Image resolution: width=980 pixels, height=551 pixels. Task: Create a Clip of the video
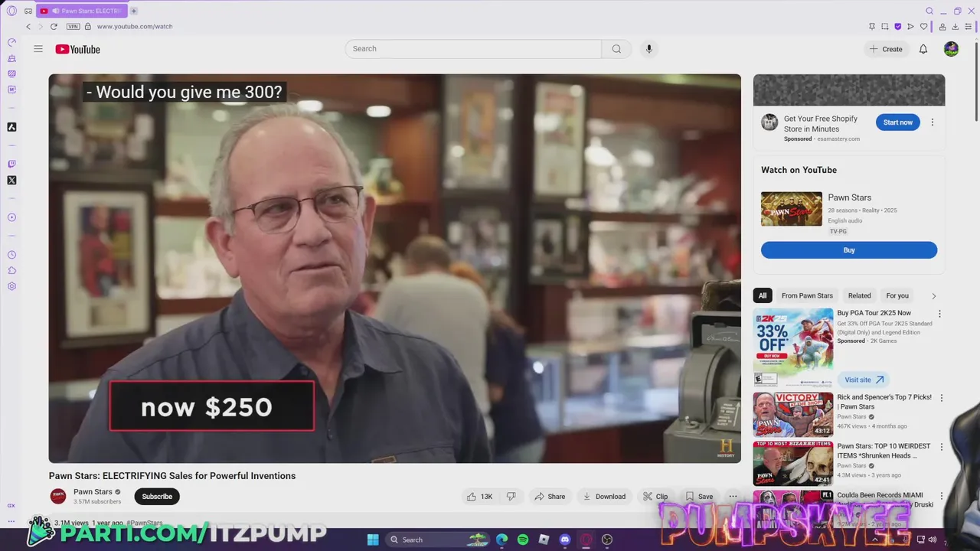tap(655, 497)
